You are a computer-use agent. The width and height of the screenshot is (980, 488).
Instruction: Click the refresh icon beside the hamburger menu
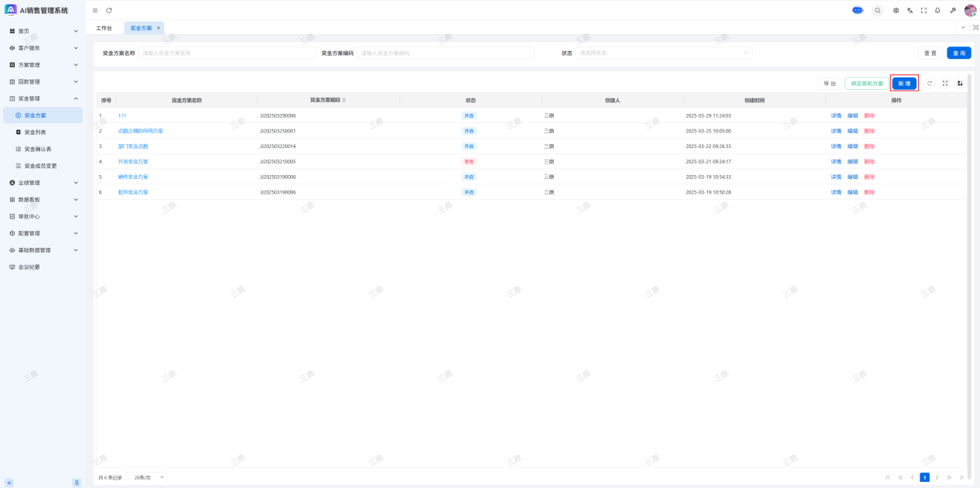click(109, 10)
